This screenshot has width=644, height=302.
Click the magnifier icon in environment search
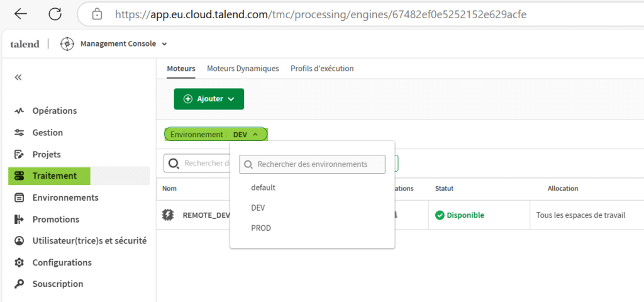(248, 164)
